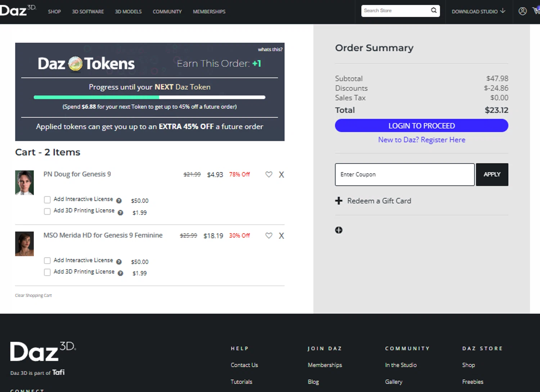Click 3D Printing License help icon for PN Doug
The width and height of the screenshot is (540, 392).
click(x=120, y=213)
